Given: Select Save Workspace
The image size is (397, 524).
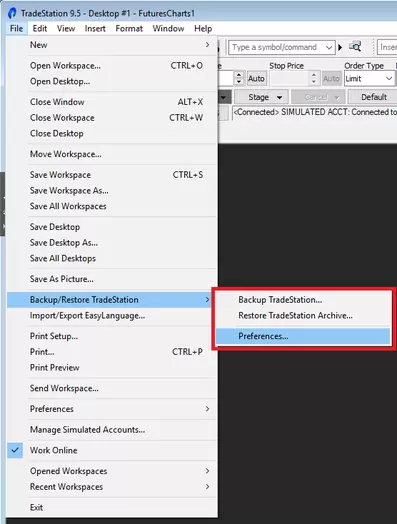Looking at the screenshot, I should (x=112, y=175).
